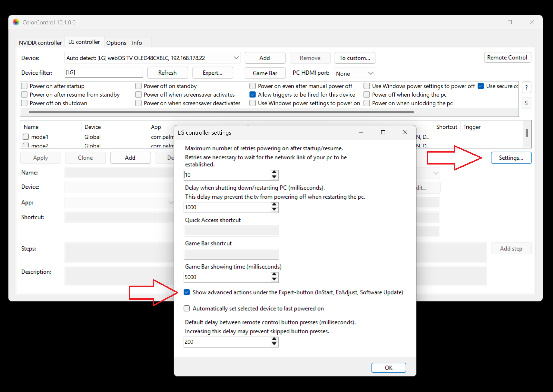The height and width of the screenshot is (392, 553).
Task: Expand the App dropdown
Action: click(x=171, y=202)
